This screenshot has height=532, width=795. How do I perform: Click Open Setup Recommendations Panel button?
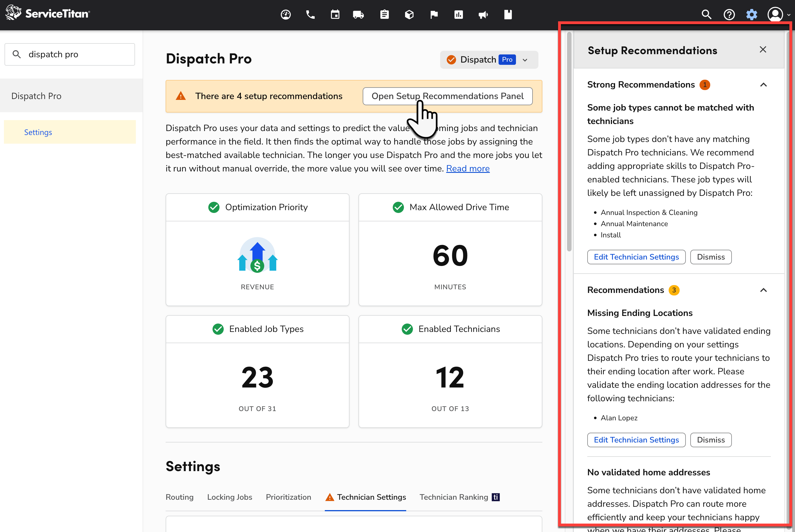coord(447,96)
